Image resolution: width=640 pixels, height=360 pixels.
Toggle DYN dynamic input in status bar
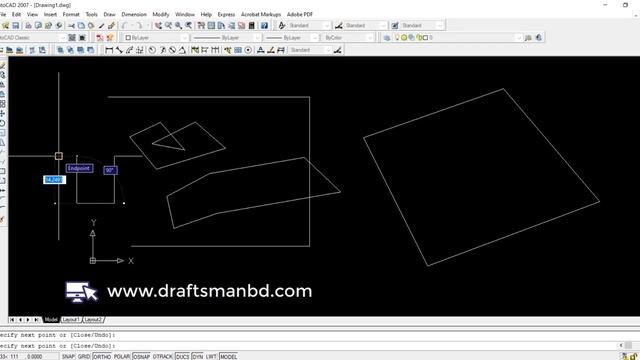(198, 356)
